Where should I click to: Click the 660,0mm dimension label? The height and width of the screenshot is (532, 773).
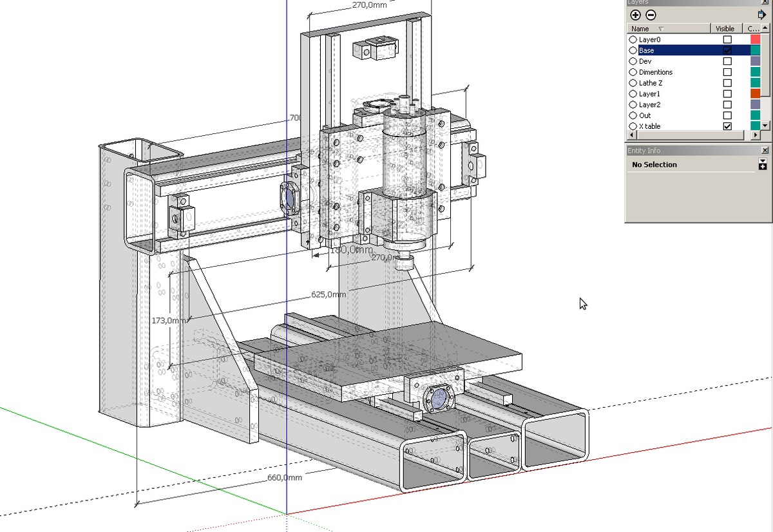[285, 478]
